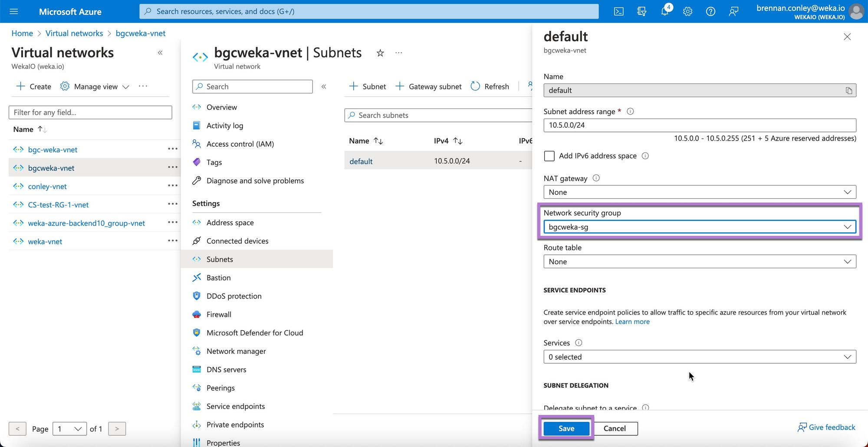Click the help question mark icon
The width and height of the screenshot is (868, 447).
(710, 12)
